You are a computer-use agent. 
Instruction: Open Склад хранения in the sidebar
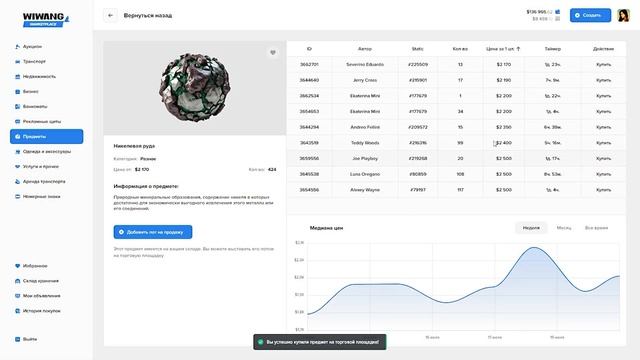pos(40,281)
